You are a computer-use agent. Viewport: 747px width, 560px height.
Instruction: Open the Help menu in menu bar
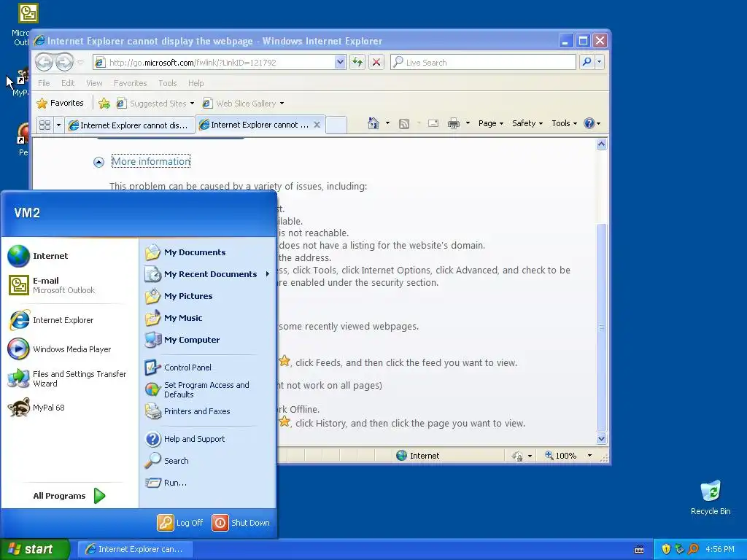tap(196, 83)
